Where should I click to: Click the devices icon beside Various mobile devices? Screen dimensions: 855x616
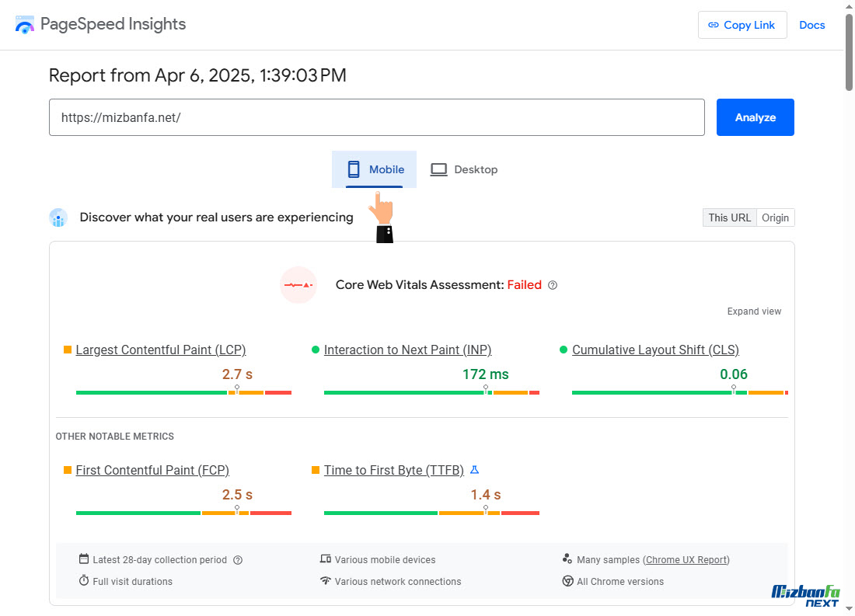click(x=326, y=559)
